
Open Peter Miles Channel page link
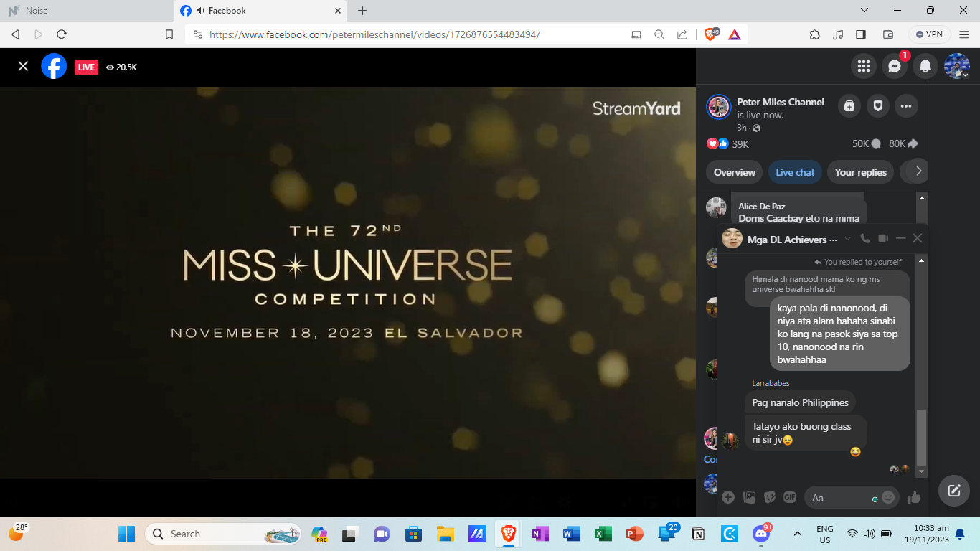click(781, 102)
